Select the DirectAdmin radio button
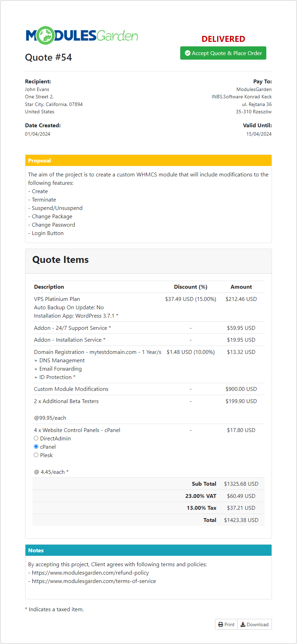Image resolution: width=297 pixels, height=644 pixels. [x=36, y=438]
